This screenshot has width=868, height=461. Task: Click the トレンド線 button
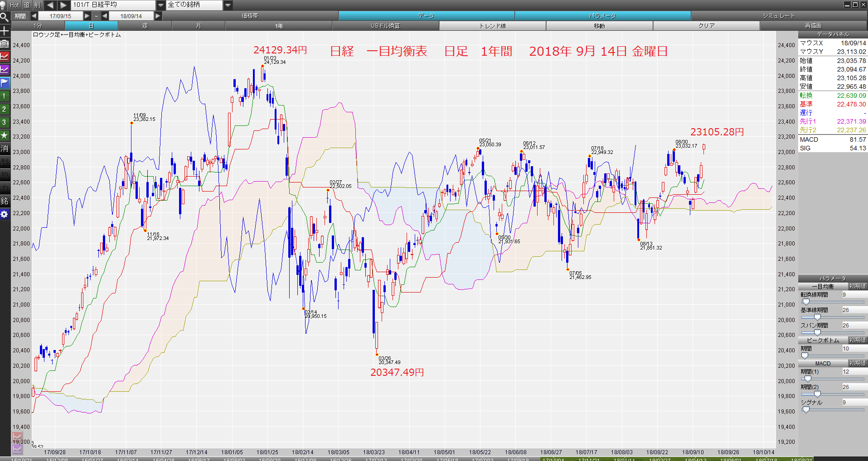point(493,26)
